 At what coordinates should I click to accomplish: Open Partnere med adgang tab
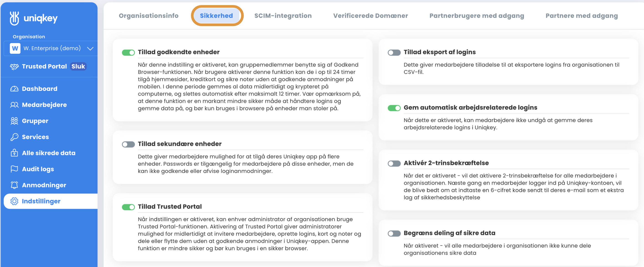pyautogui.click(x=581, y=16)
